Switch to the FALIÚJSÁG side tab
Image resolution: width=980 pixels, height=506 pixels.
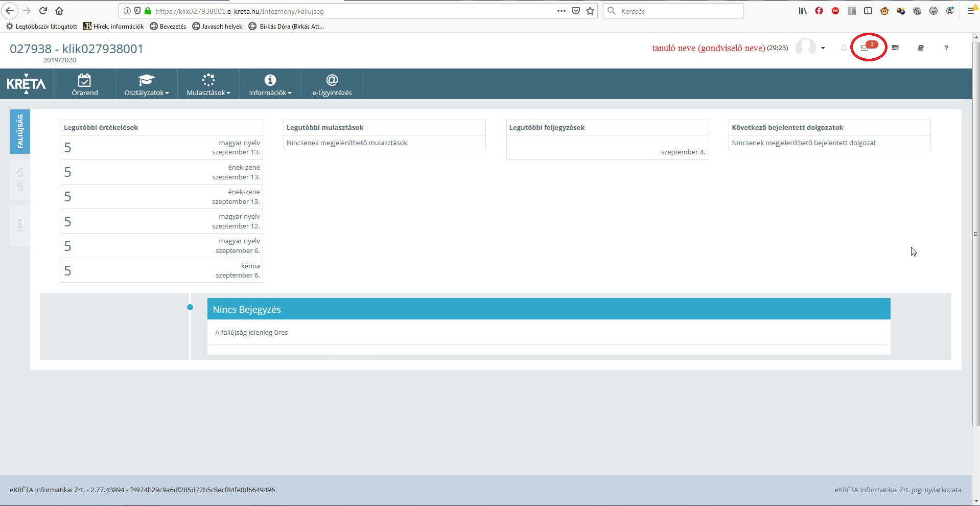[x=20, y=131]
